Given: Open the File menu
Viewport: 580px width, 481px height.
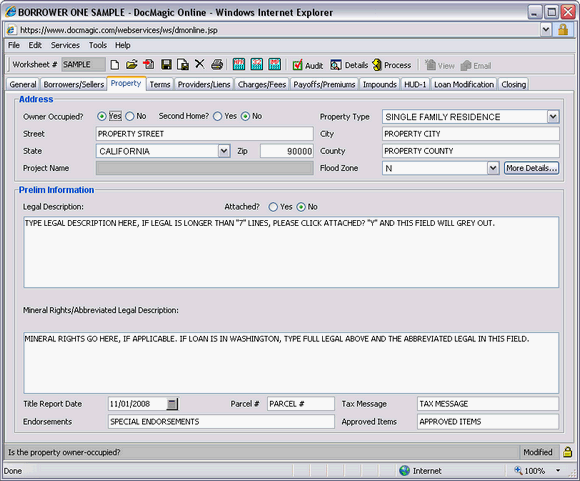Looking at the screenshot, I should pos(14,45).
